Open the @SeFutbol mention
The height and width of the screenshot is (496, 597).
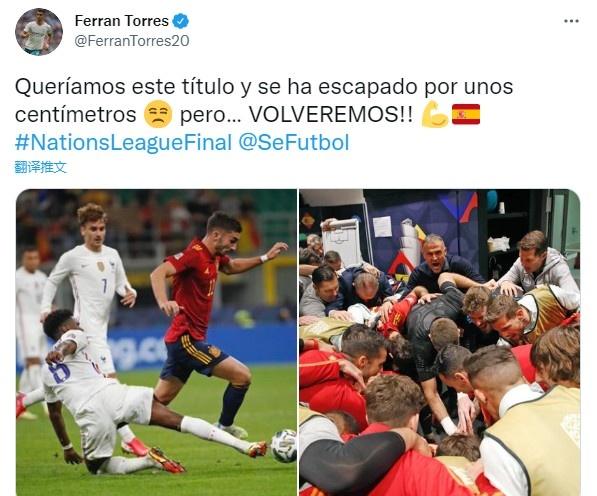click(294, 142)
